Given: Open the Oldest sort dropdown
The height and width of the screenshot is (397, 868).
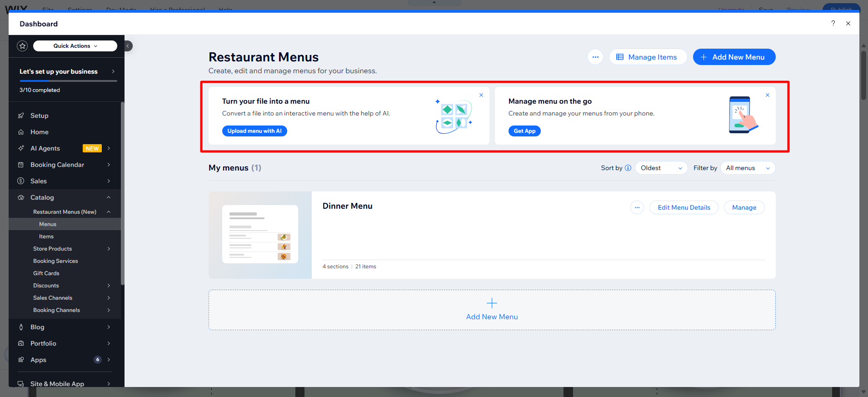Looking at the screenshot, I should coord(661,168).
